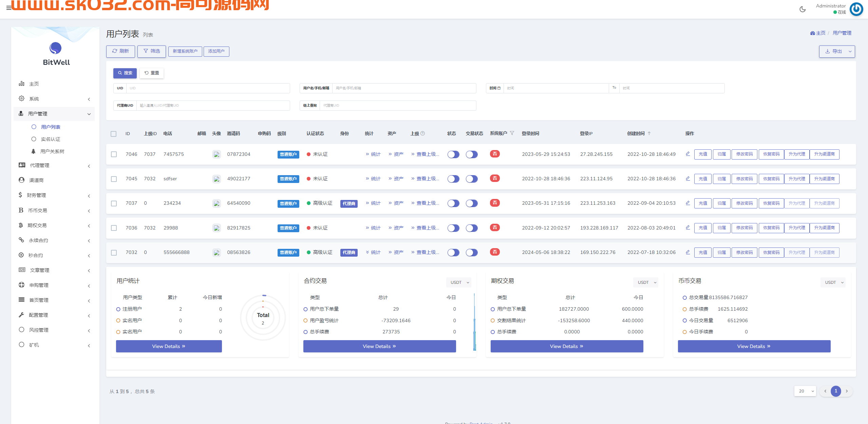868x424 pixels.
Task: Sort by 创建时间 arrow icon
Action: click(x=649, y=133)
